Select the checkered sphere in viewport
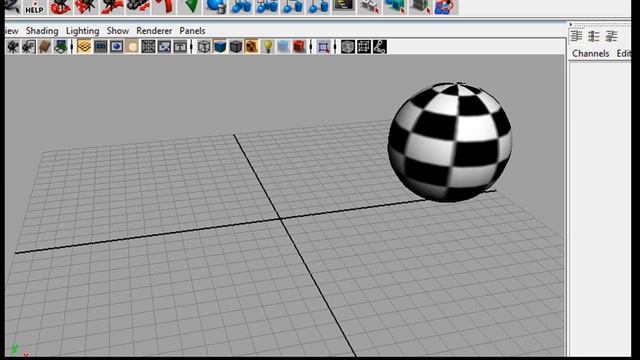Screen dimensions: 640x360 click(450, 142)
